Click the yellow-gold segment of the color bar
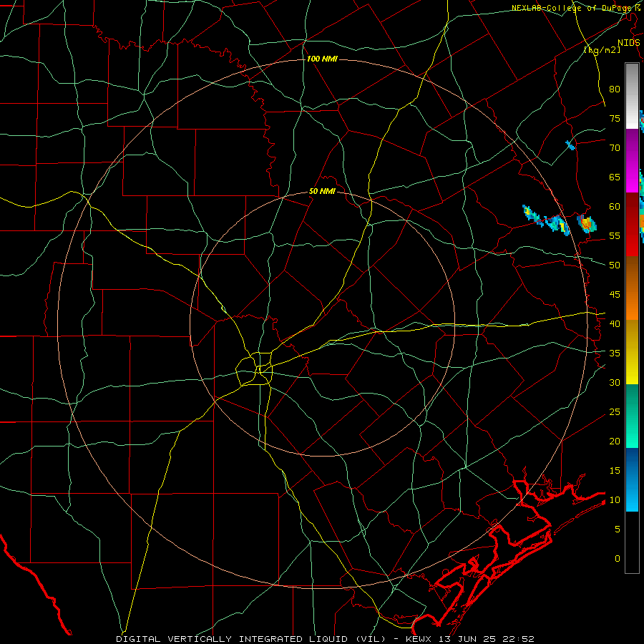The width and height of the screenshot is (644, 644). tap(632, 352)
